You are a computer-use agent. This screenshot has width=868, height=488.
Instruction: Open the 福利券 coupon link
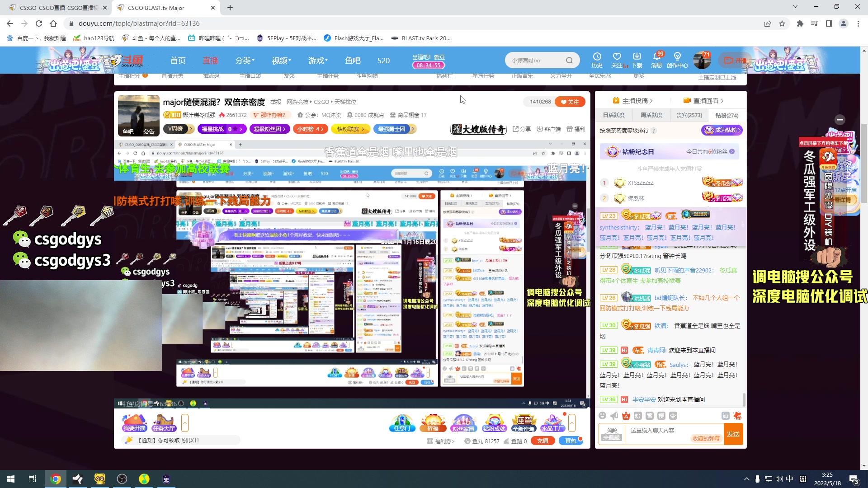coord(440,441)
